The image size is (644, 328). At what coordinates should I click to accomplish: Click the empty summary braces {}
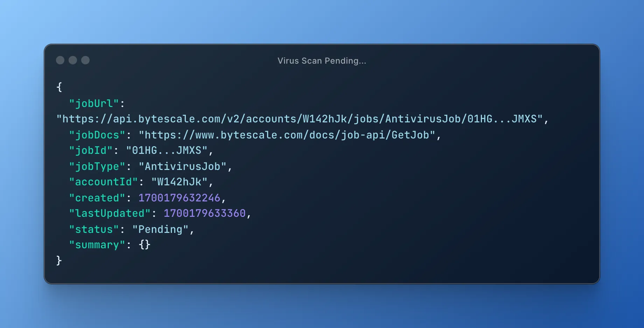pyautogui.click(x=145, y=245)
